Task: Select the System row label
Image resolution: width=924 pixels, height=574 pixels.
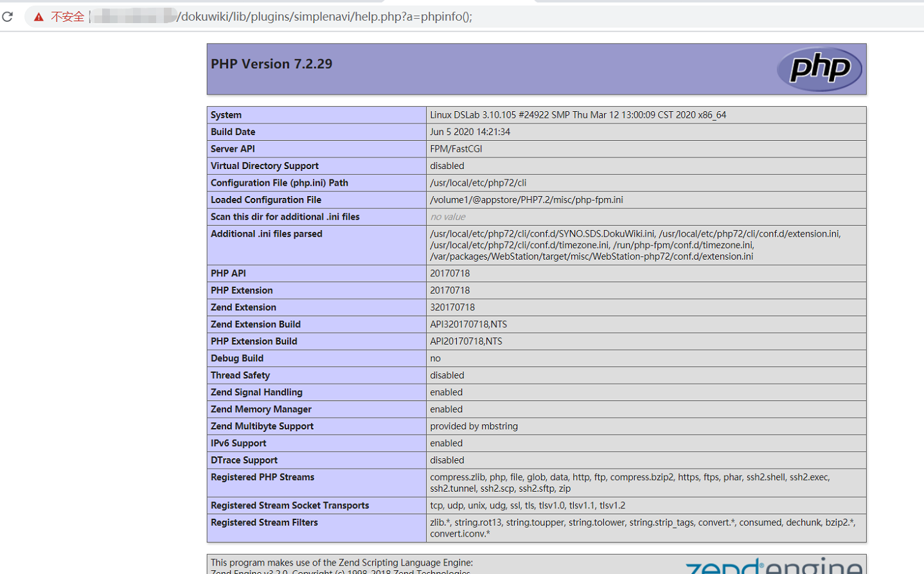Action: tap(226, 115)
